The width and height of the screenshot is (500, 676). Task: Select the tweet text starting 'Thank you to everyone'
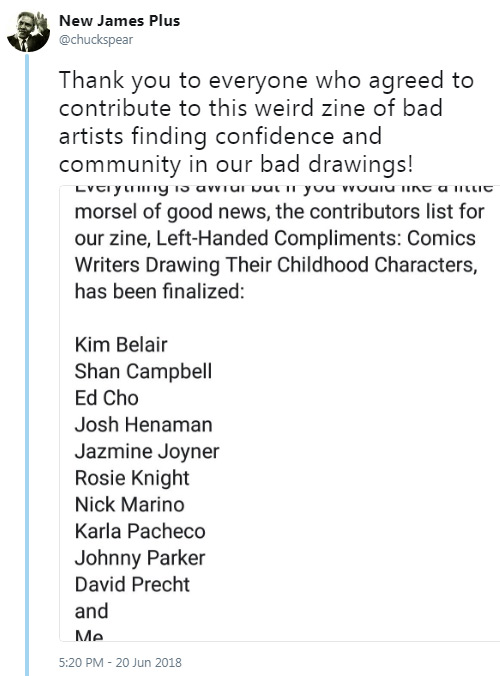266,122
